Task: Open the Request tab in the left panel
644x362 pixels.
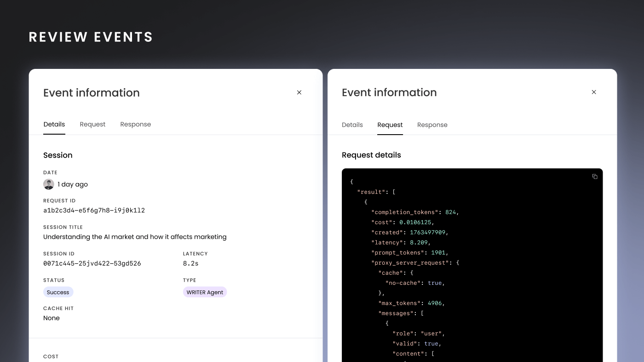Action: click(x=92, y=124)
